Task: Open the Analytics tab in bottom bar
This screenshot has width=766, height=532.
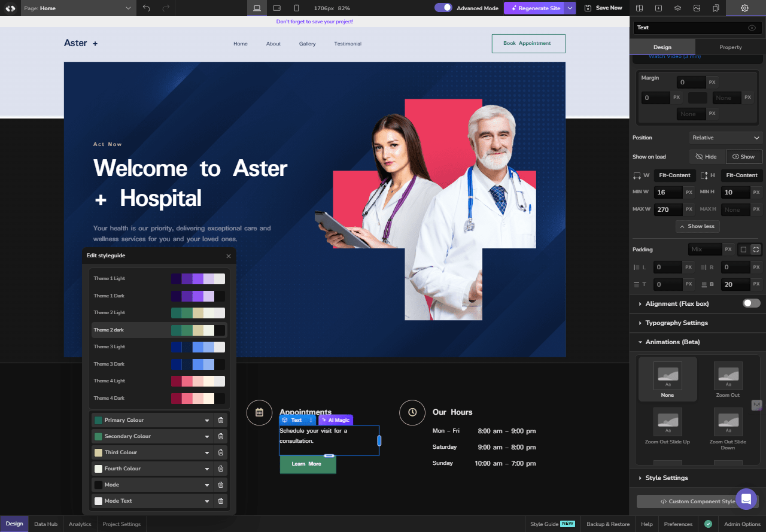Action: tap(80, 524)
